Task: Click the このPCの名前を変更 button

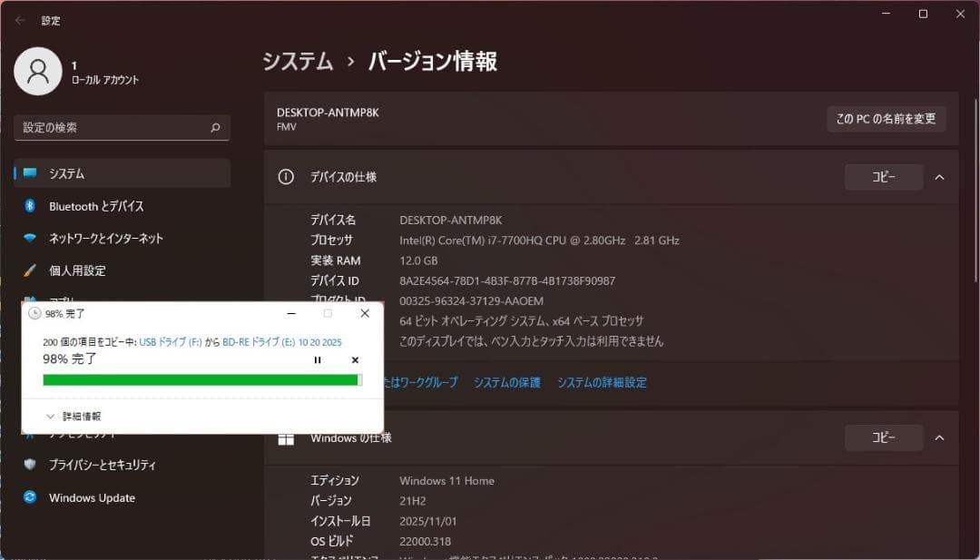Action: (x=887, y=118)
